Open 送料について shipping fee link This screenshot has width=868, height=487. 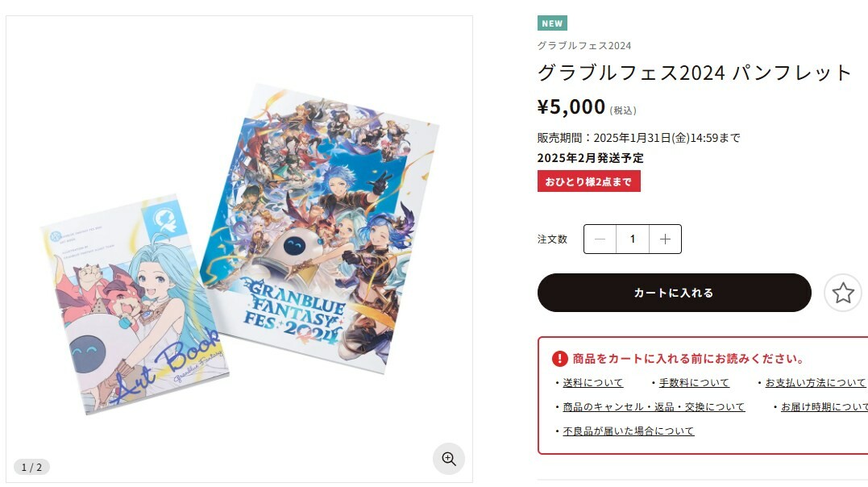[x=593, y=383]
